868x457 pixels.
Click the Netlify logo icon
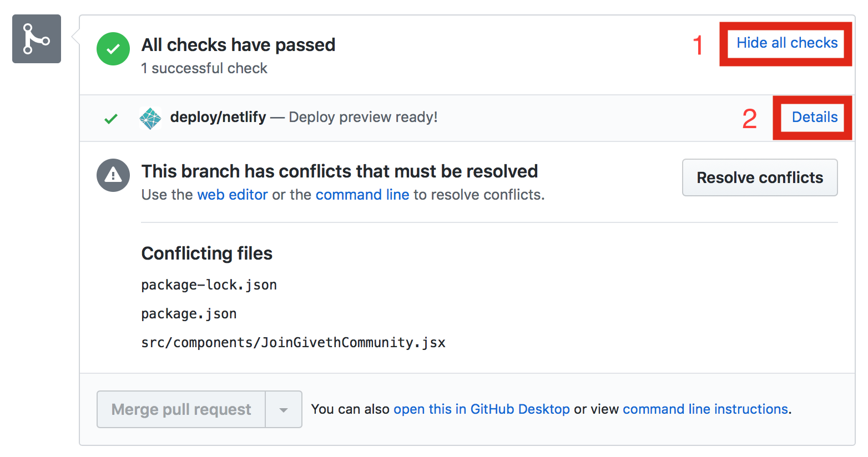click(x=150, y=118)
